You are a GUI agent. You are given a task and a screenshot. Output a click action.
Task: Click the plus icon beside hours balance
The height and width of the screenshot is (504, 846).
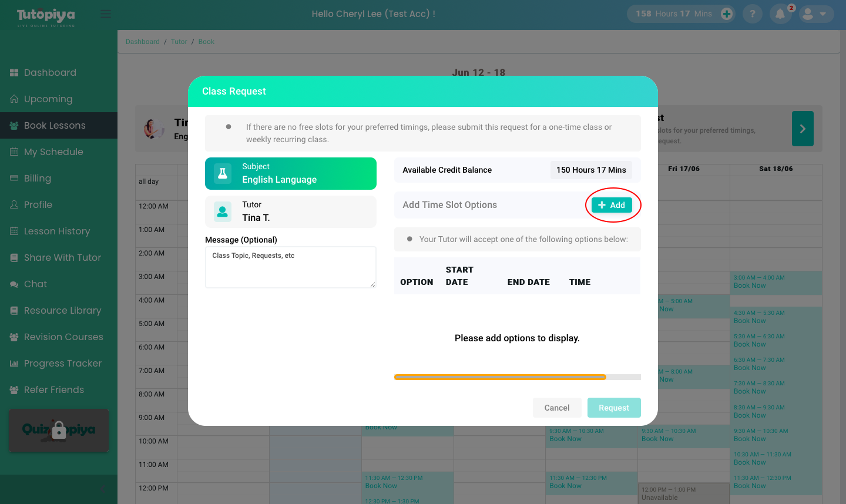[x=727, y=14]
